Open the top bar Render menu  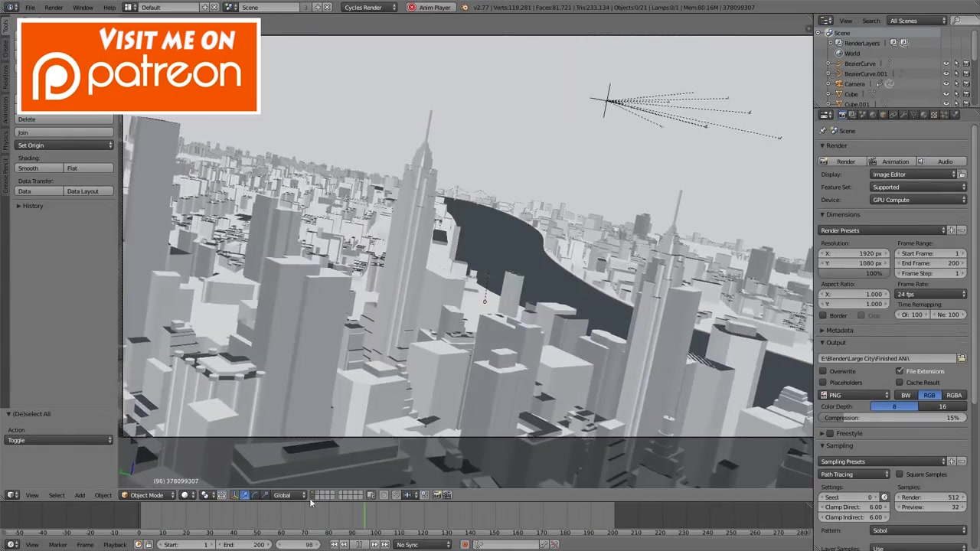click(x=54, y=8)
